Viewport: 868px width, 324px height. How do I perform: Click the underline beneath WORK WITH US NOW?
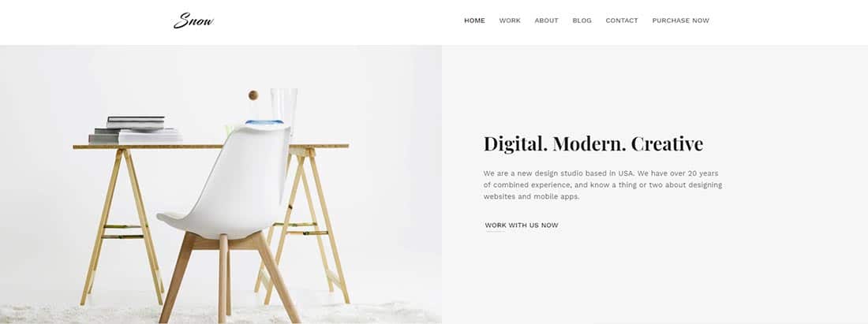coord(496,232)
